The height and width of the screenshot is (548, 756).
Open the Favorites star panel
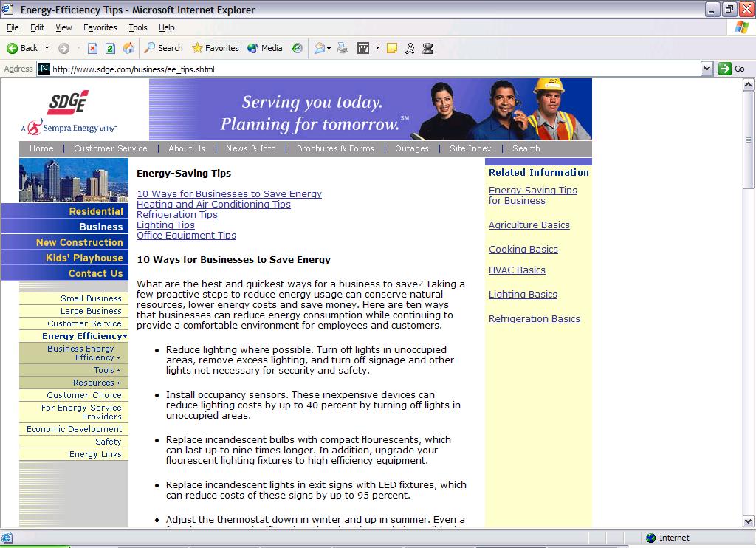point(216,48)
